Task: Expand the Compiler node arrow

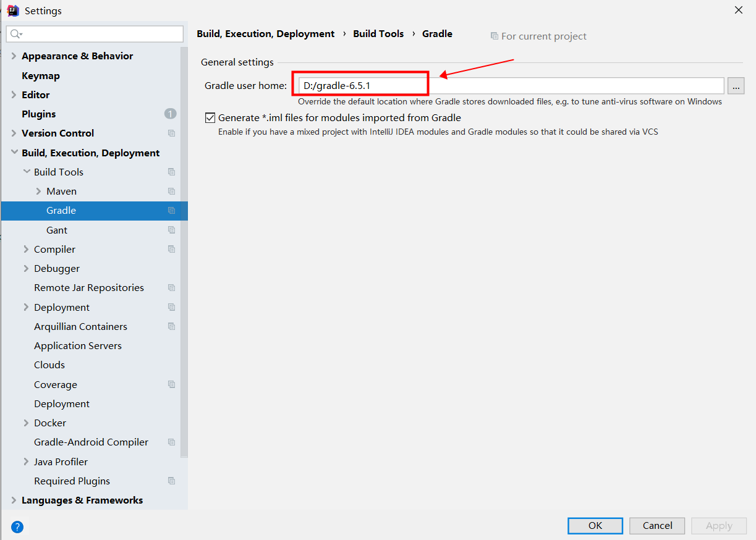Action: [26, 250]
